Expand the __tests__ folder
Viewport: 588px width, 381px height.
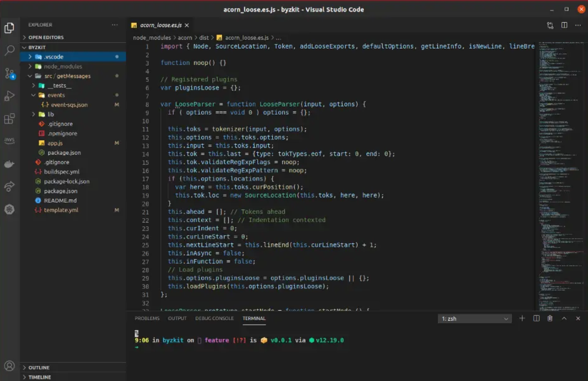coord(73,85)
